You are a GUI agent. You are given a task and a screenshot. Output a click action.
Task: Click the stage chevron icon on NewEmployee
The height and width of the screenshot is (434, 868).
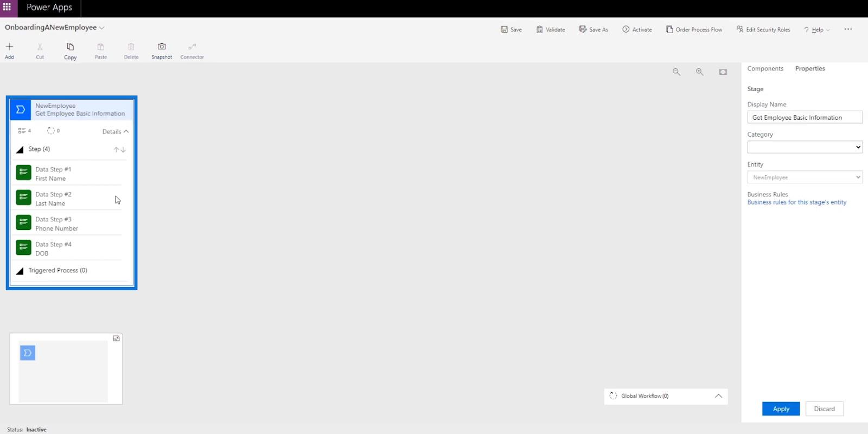pyautogui.click(x=20, y=110)
